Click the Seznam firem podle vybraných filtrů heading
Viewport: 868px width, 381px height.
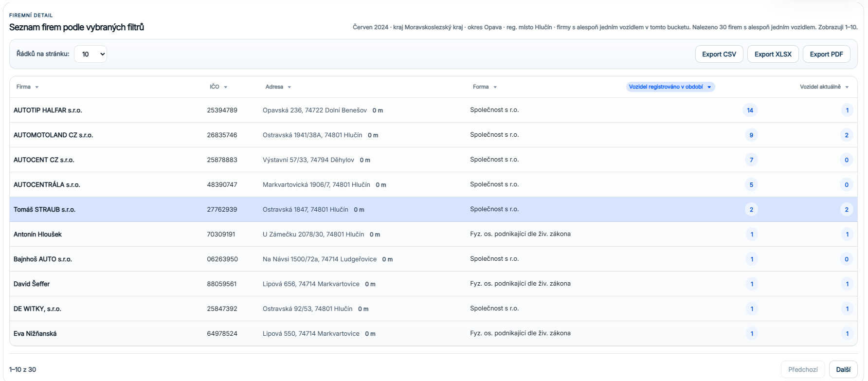(x=76, y=27)
